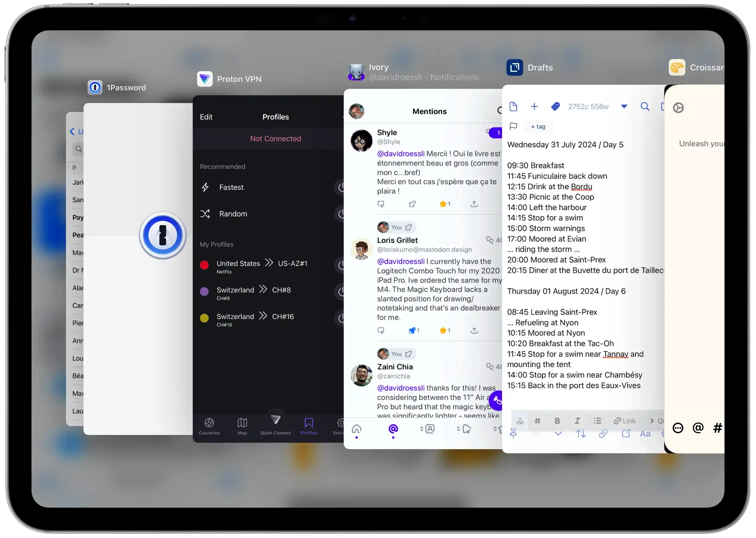Select the Profiles tab in Proton VPN
This screenshot has width=756, height=538.
309,426
